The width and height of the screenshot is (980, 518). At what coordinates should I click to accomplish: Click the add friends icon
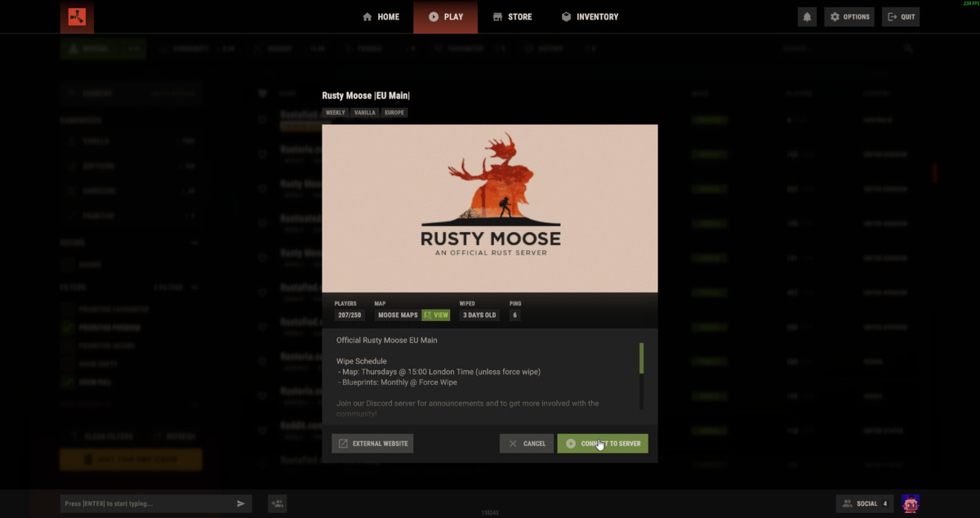[x=278, y=503]
